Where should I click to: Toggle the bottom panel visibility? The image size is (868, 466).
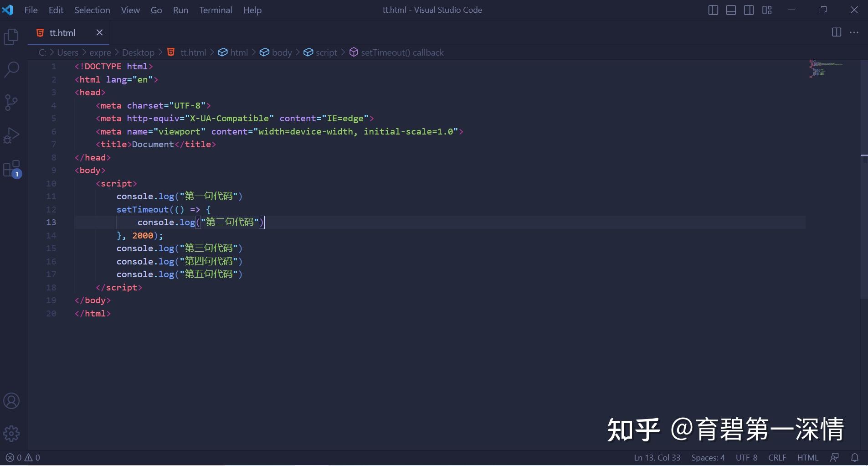[731, 10]
